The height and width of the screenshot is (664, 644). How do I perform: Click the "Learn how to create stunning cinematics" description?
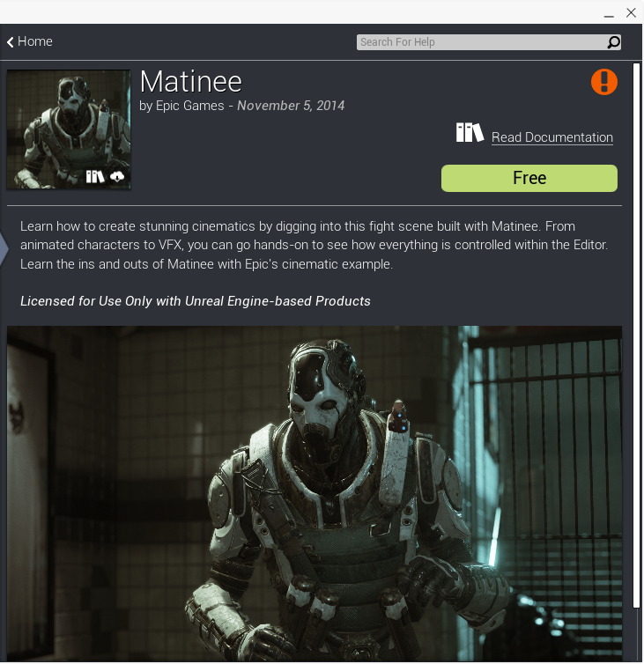pos(314,245)
